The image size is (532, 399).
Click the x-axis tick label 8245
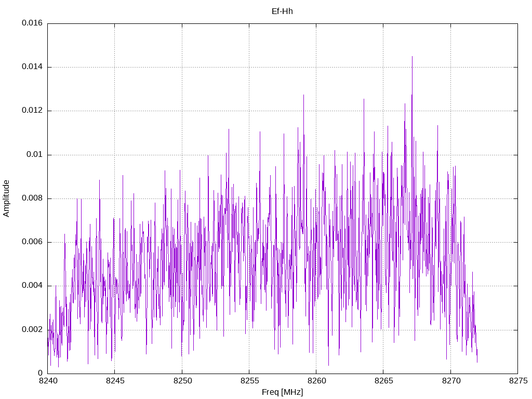point(115,381)
